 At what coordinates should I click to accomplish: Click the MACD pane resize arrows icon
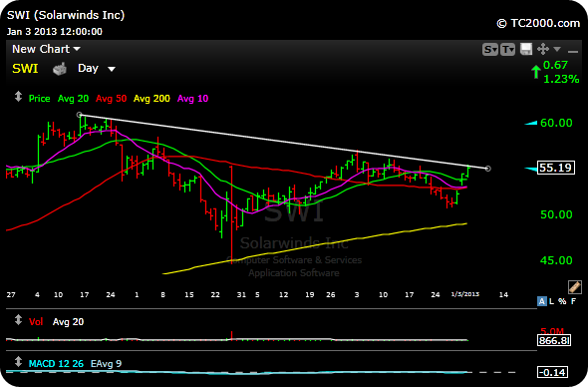point(18,362)
